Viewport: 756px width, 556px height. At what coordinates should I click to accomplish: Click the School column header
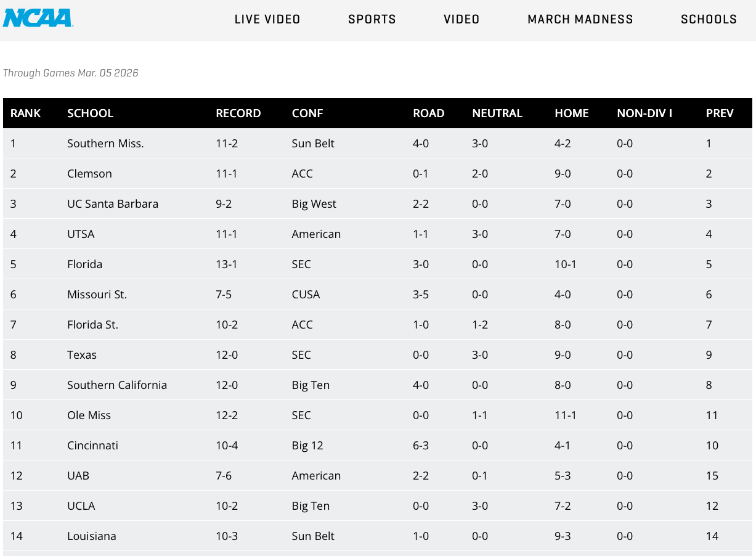(91, 113)
